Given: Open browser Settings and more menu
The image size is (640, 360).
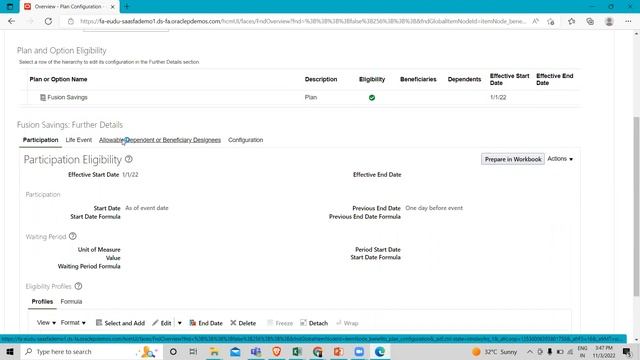Looking at the screenshot, I should click(628, 21).
